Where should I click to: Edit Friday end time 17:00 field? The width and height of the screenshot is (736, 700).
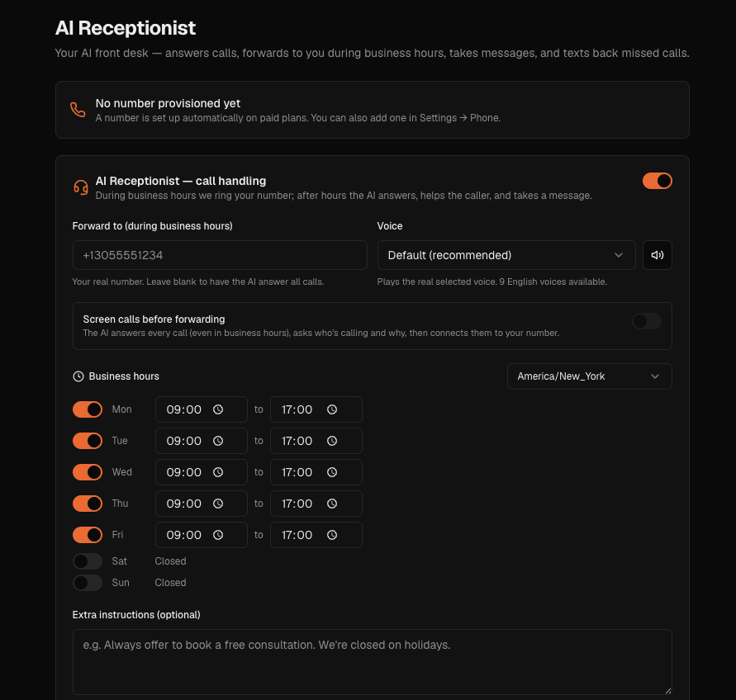pyautogui.click(x=316, y=535)
